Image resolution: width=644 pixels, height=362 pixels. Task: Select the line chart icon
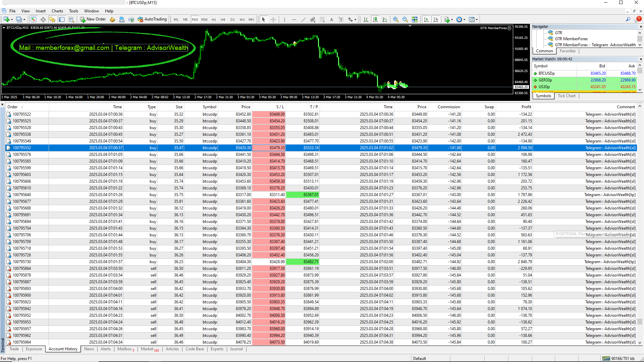385,19
